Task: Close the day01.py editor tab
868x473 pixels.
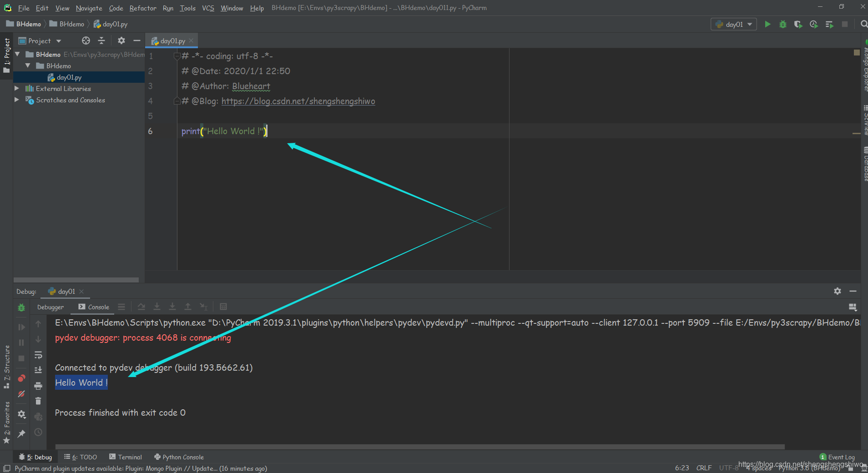Action: 191,40
